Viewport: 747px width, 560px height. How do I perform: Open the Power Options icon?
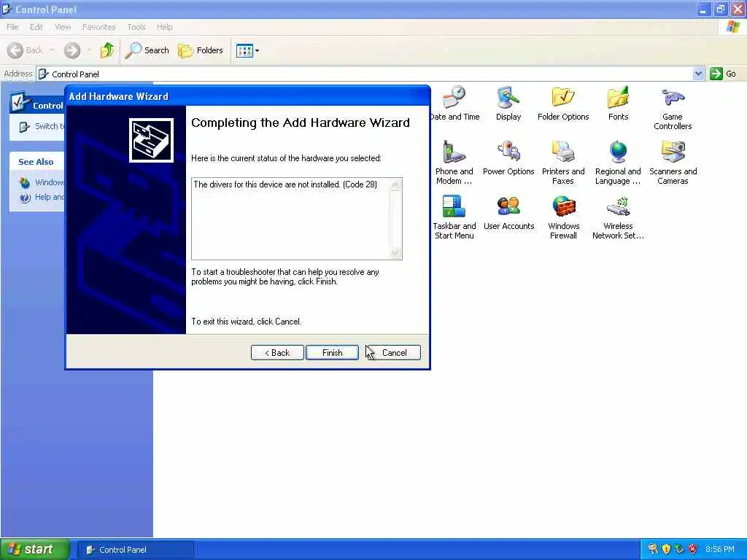508,158
